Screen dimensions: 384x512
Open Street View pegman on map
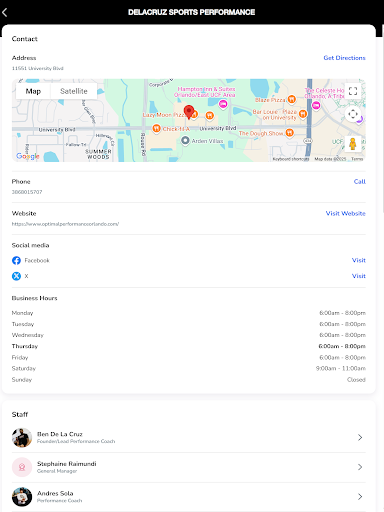point(353,144)
